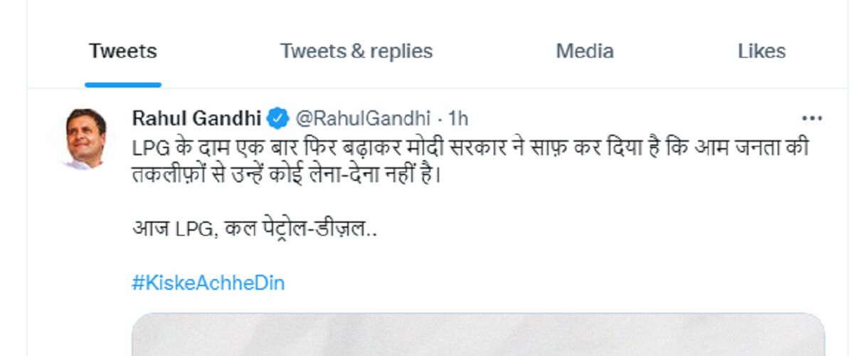Open the @RahulGandhi handle link
Viewport: 868px width, 356px height.
(363, 117)
